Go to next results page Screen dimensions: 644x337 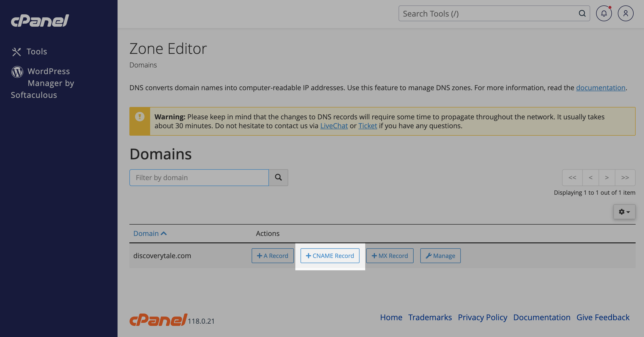coord(606,178)
